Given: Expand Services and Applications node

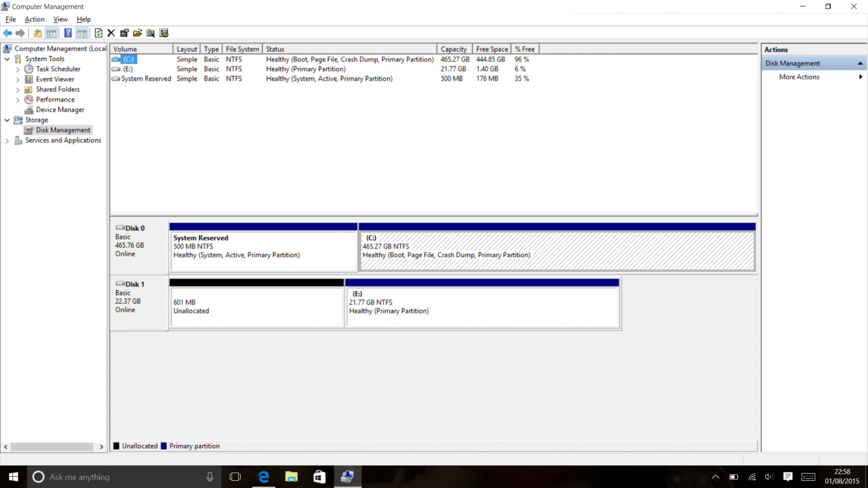Looking at the screenshot, I should (7, 140).
